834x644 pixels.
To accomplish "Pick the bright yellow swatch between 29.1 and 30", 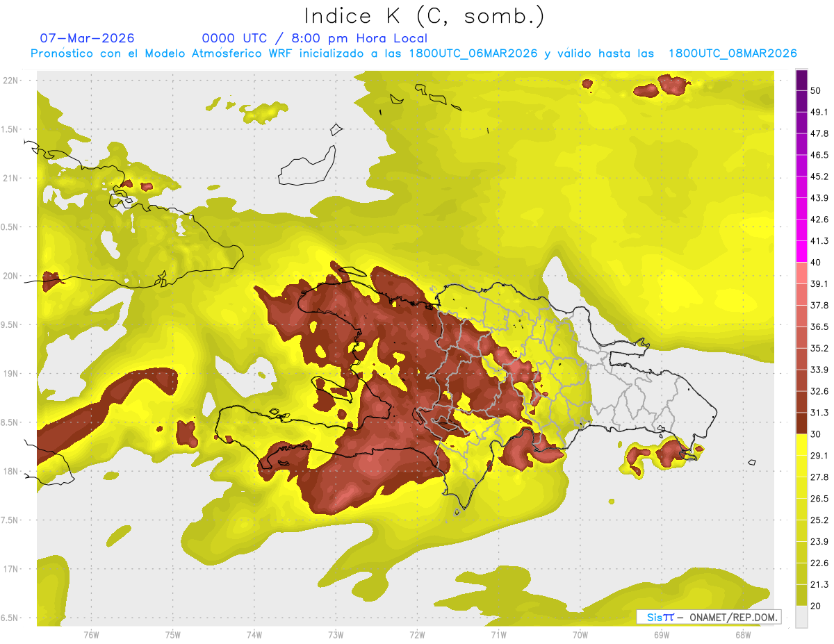I will click(x=801, y=445).
